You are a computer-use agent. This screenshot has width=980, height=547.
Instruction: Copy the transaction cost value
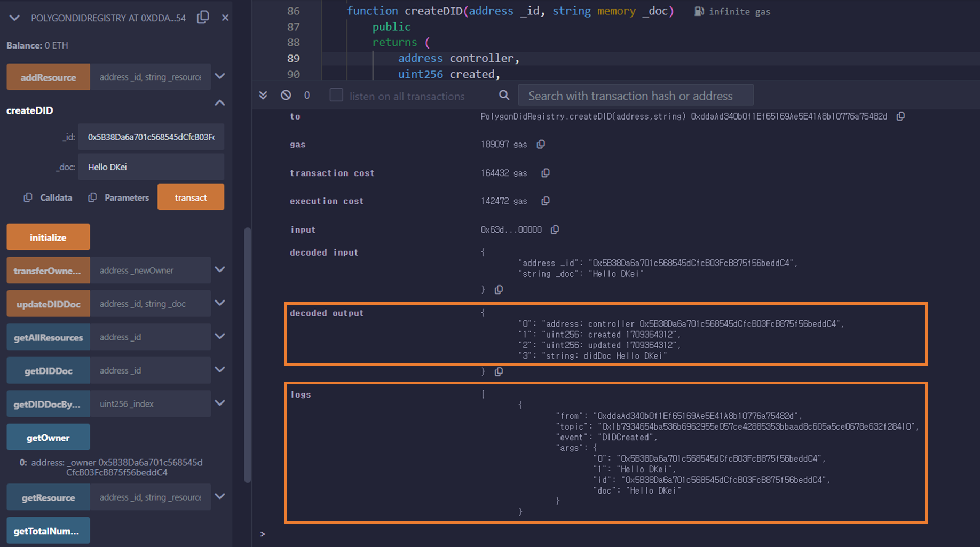point(546,173)
